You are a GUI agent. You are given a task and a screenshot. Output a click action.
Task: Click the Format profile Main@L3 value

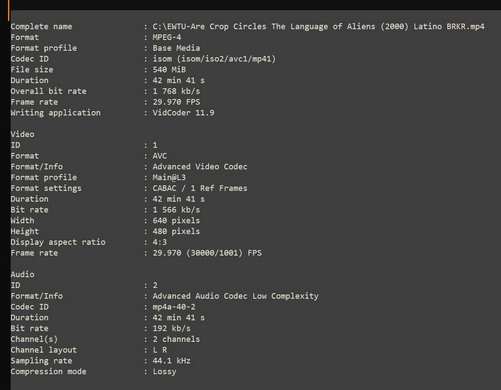click(169, 177)
